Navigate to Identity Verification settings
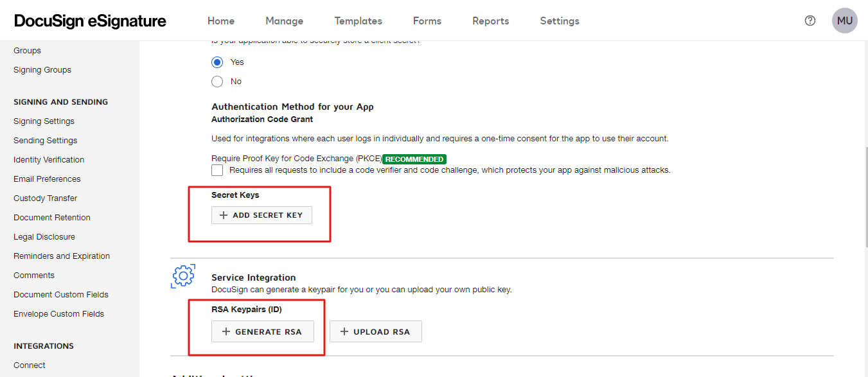This screenshot has width=868, height=377. click(49, 160)
